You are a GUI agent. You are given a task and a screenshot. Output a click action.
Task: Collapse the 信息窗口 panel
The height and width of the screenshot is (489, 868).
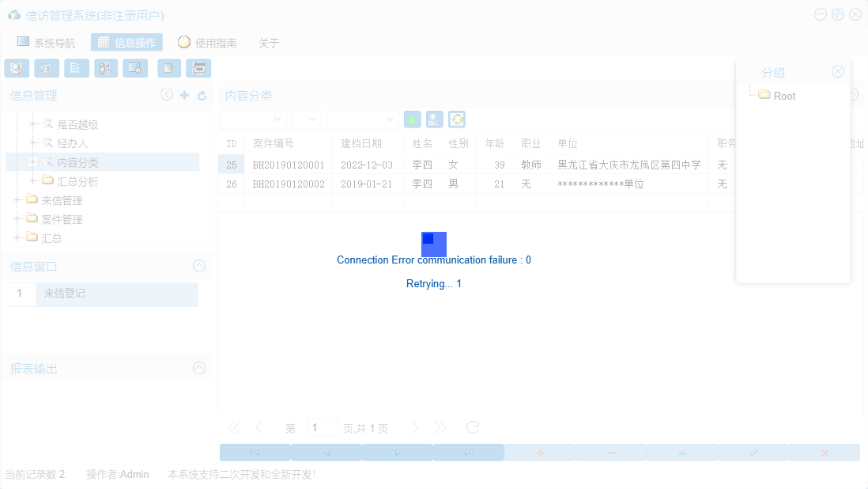(199, 266)
